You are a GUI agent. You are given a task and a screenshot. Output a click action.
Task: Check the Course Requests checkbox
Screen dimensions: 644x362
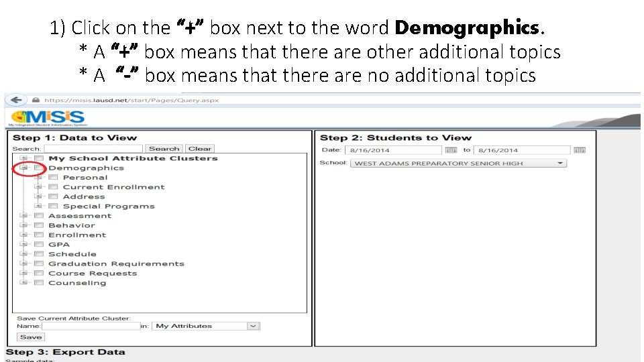click(x=39, y=273)
